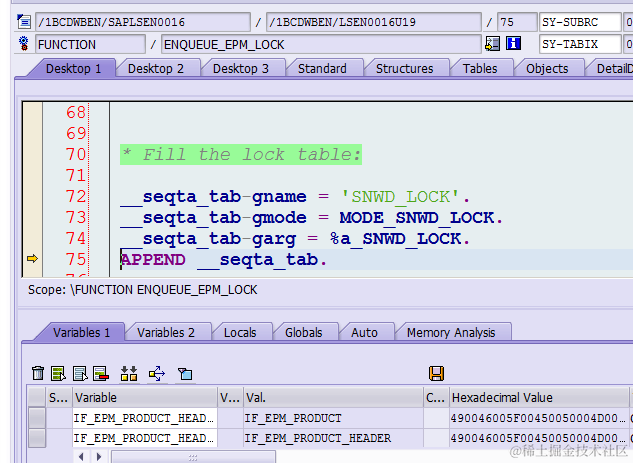This screenshot has height=463, width=633.
Task: Click the second variable name cell IF_EPM_PRODUCT_HEAD…
Action: tap(145, 438)
